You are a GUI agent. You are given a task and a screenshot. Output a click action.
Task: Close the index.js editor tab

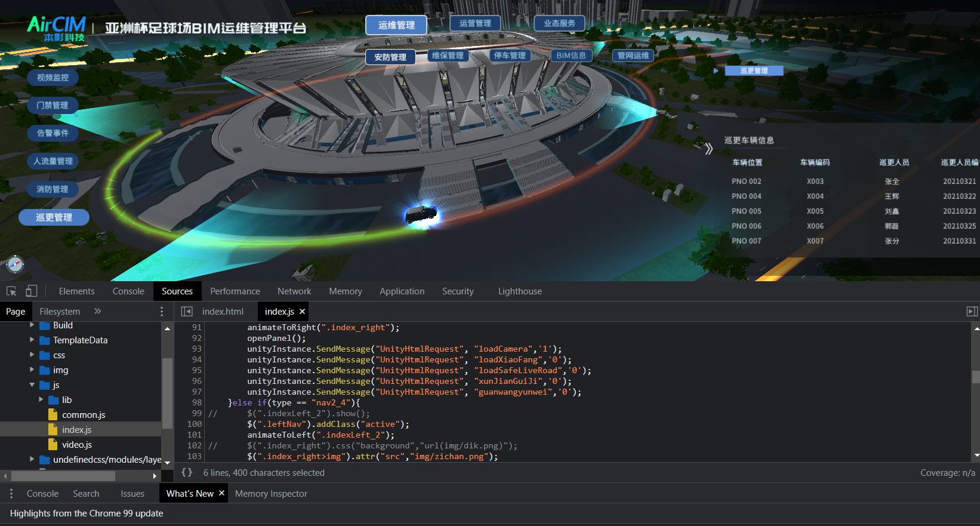pyautogui.click(x=303, y=312)
